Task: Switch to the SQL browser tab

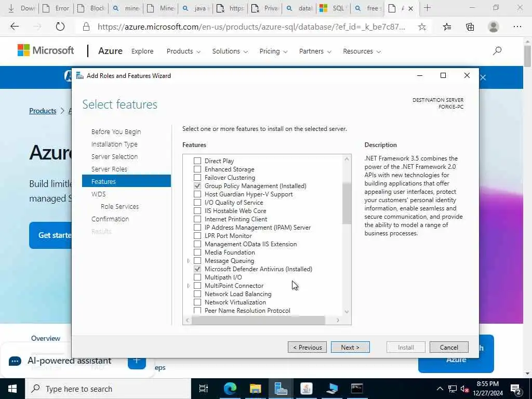Action: 334,8
